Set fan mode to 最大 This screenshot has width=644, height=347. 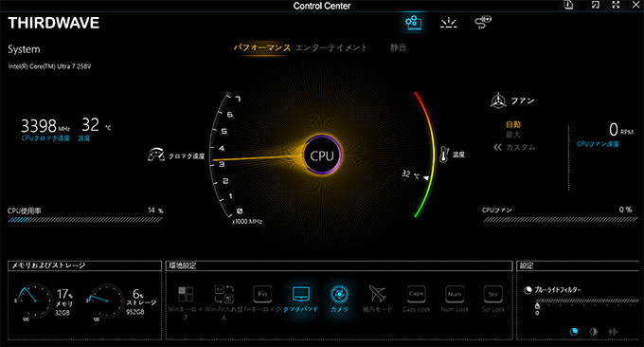tap(513, 135)
